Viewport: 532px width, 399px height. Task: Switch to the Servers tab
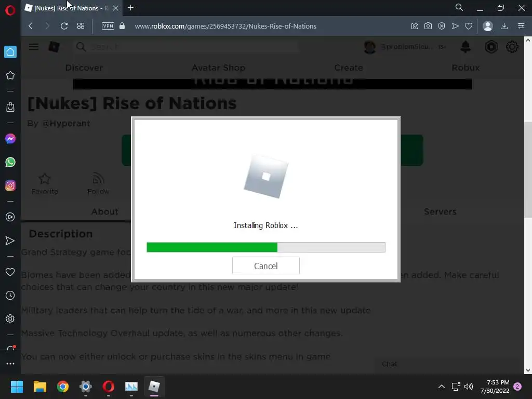440,212
